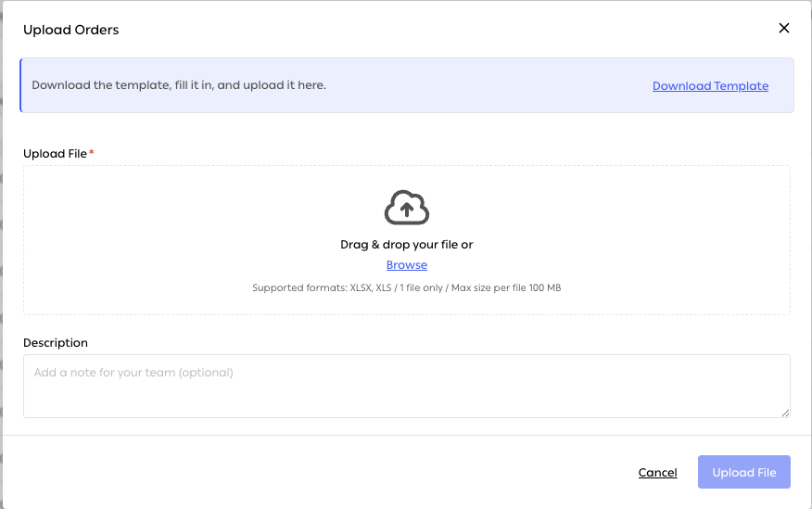Click the Cancel link
Viewport: 812px width, 509px height.
pos(657,472)
